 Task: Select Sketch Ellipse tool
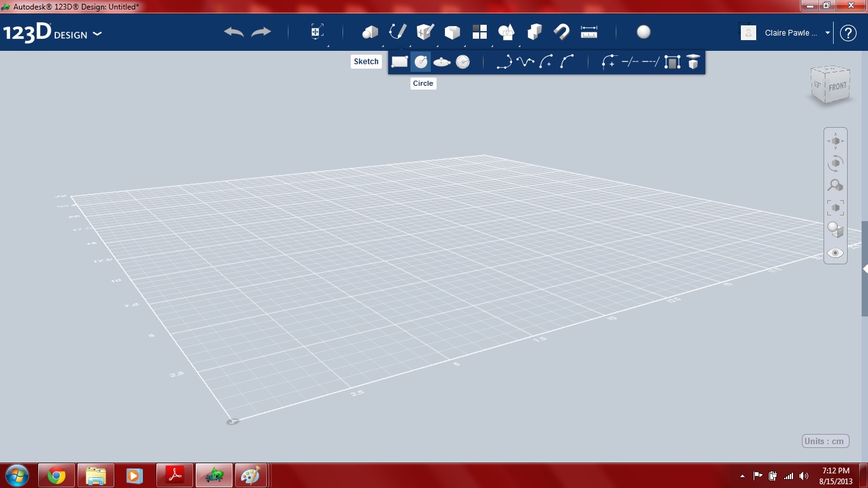point(442,62)
